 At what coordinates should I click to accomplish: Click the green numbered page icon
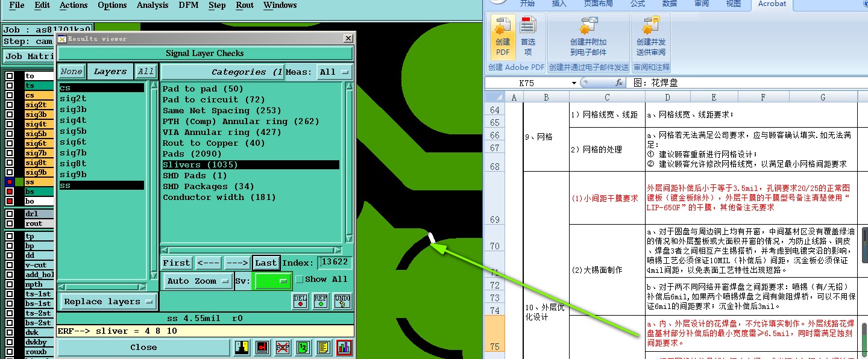(303, 348)
